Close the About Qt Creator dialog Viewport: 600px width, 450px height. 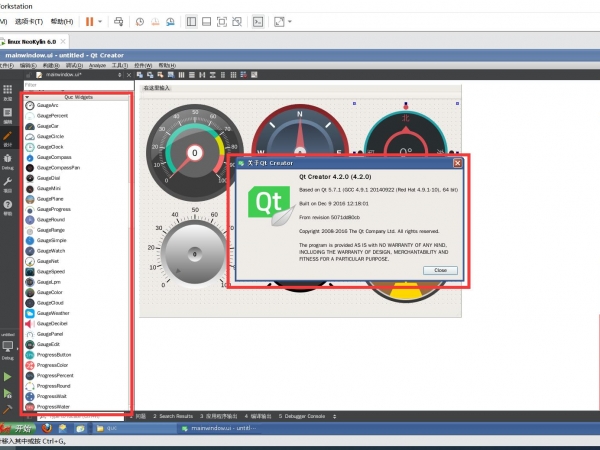coord(440,270)
